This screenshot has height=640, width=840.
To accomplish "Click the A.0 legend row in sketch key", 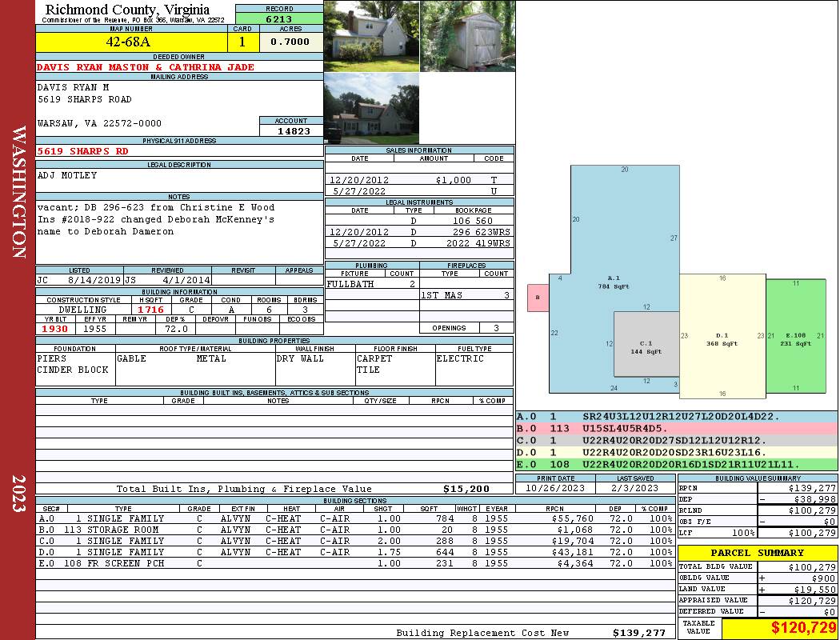I will (x=676, y=417).
